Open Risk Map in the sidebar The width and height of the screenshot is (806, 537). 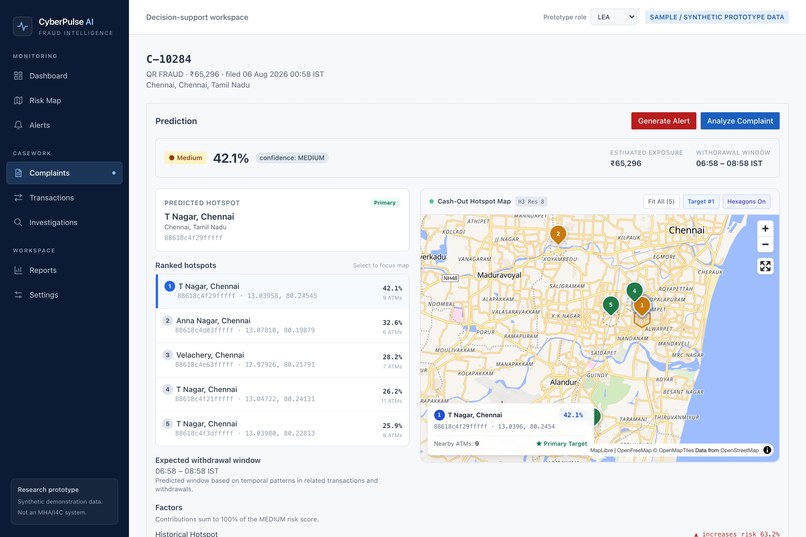[x=64, y=101]
